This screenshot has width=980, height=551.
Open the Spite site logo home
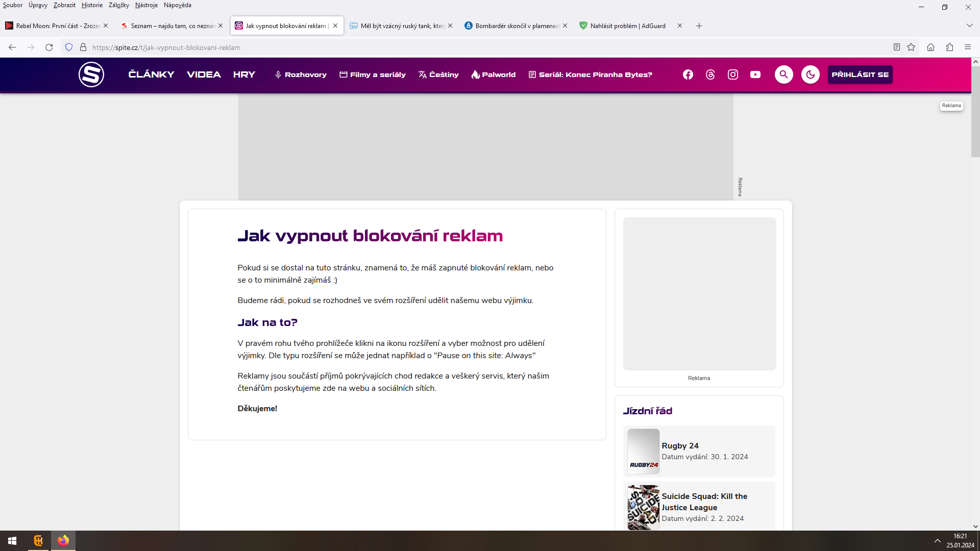point(91,74)
